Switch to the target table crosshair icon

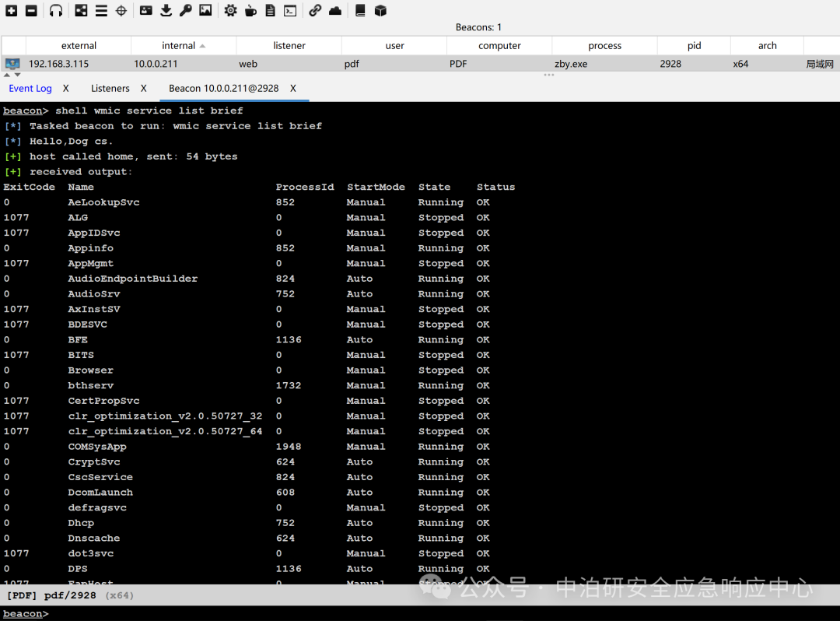point(121,11)
